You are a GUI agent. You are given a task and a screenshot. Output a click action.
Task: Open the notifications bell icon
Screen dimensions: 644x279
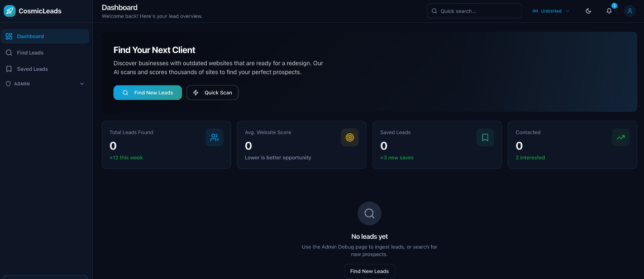609,11
